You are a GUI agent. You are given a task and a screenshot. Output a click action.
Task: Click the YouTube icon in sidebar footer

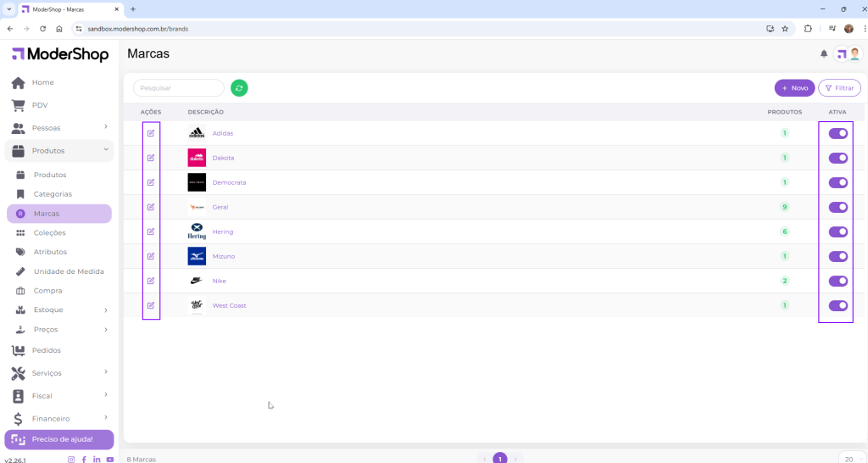click(x=110, y=459)
